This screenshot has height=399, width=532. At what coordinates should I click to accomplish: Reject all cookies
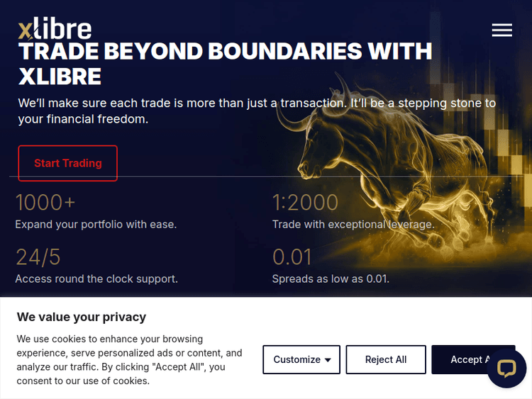point(386,359)
